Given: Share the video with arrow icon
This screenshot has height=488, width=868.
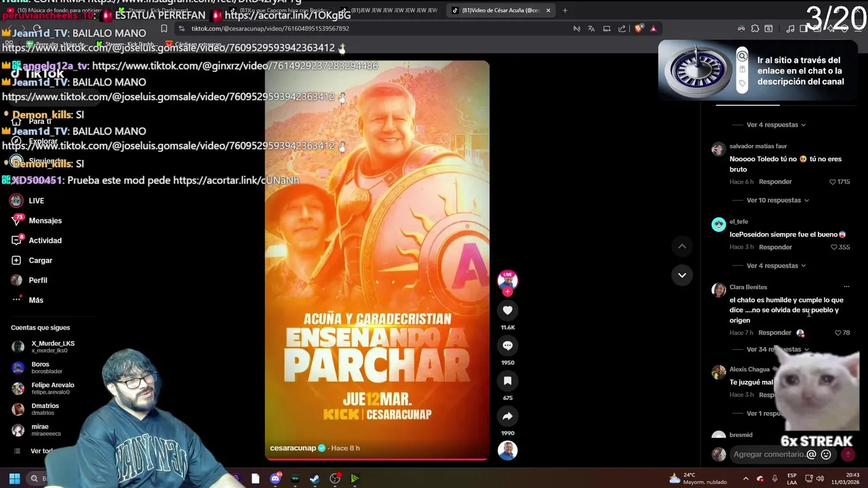Looking at the screenshot, I should (507, 416).
